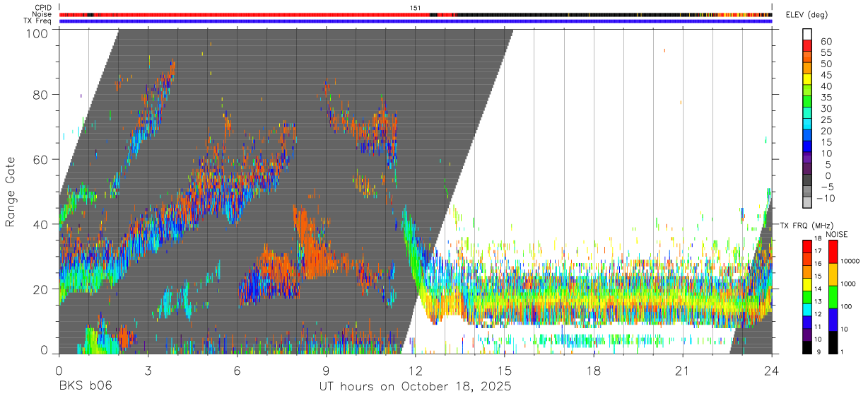Select the red top noise legend segment
868x401 pixels.
pos(834,251)
